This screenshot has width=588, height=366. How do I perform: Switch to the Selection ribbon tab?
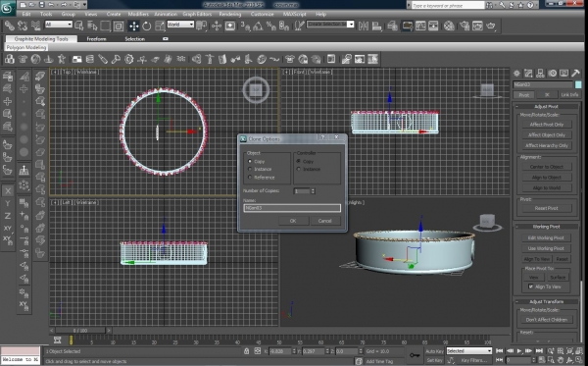[x=134, y=38]
